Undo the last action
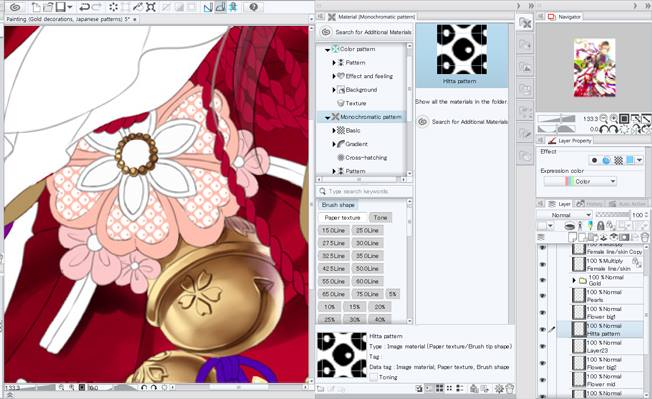 coord(84,7)
